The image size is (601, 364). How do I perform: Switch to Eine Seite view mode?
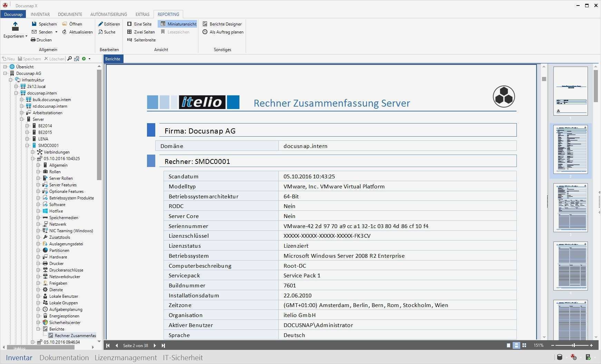click(139, 24)
